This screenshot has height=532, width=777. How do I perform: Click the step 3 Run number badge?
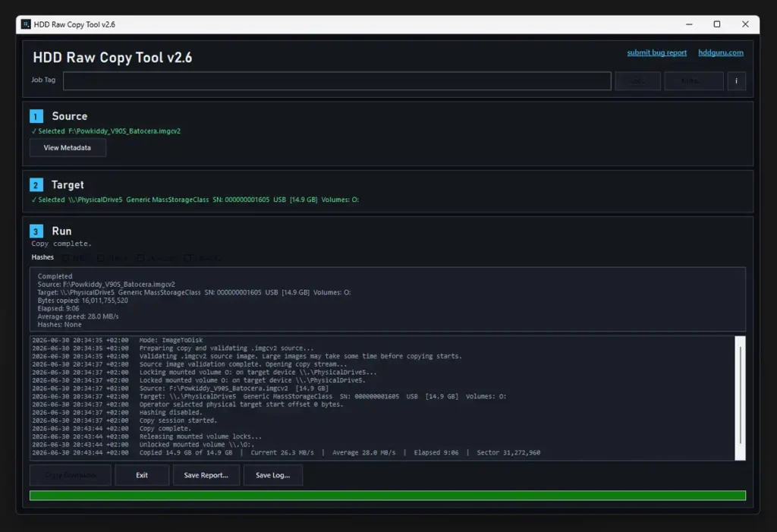click(x=36, y=231)
